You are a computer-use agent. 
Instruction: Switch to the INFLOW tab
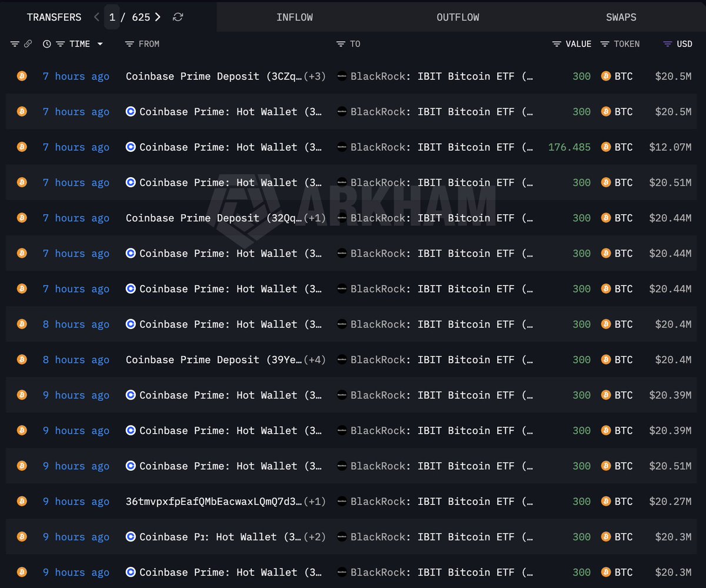294,17
